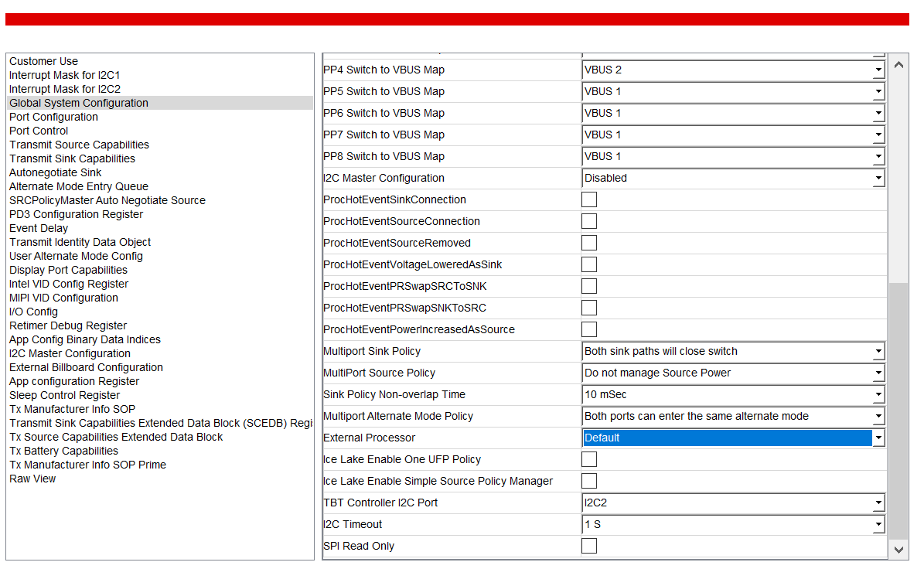Go to Display Port Capabilities entry
924x569 pixels.
pos(68,270)
